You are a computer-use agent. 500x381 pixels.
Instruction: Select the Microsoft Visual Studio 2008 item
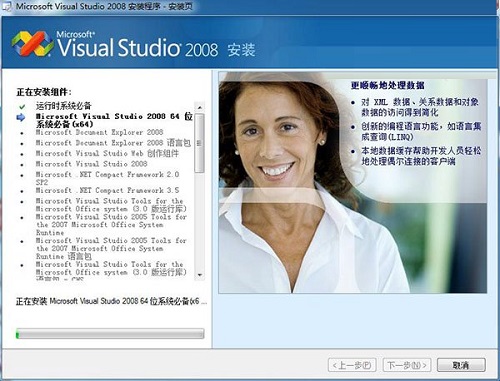[x=91, y=164]
